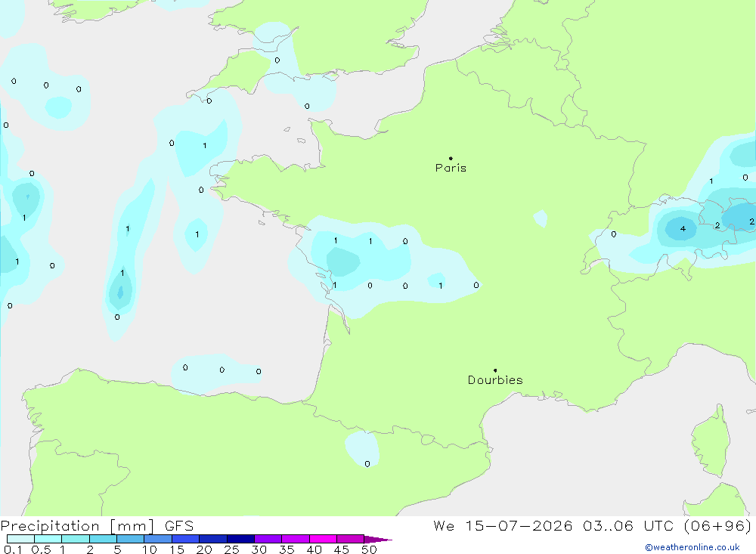The height and width of the screenshot is (554, 756).
Task: Click the Dourbies location label
Action: [495, 380]
